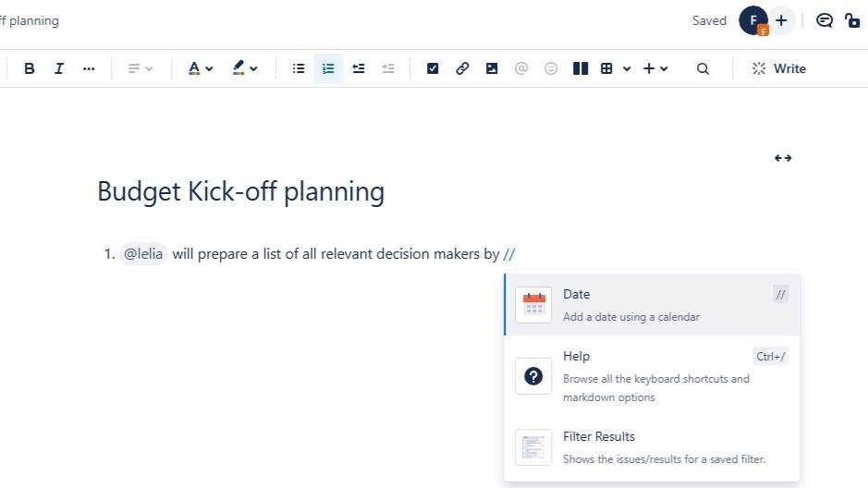The image size is (868, 488).
Task: Click the insert link icon
Action: [462, 68]
